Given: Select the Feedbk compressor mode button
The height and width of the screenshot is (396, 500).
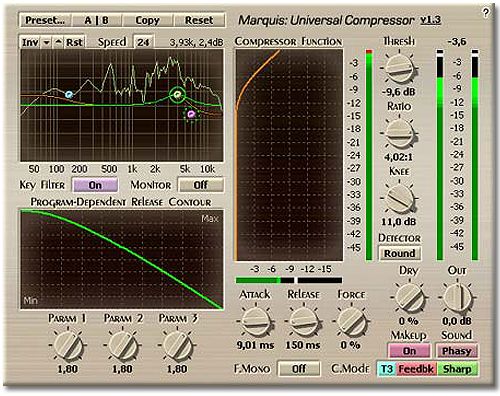Looking at the screenshot, I should point(416,369).
